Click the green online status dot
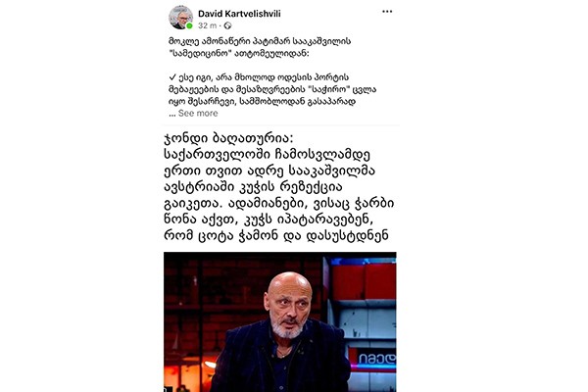Screen dimensions: 588x392 tap(189, 25)
